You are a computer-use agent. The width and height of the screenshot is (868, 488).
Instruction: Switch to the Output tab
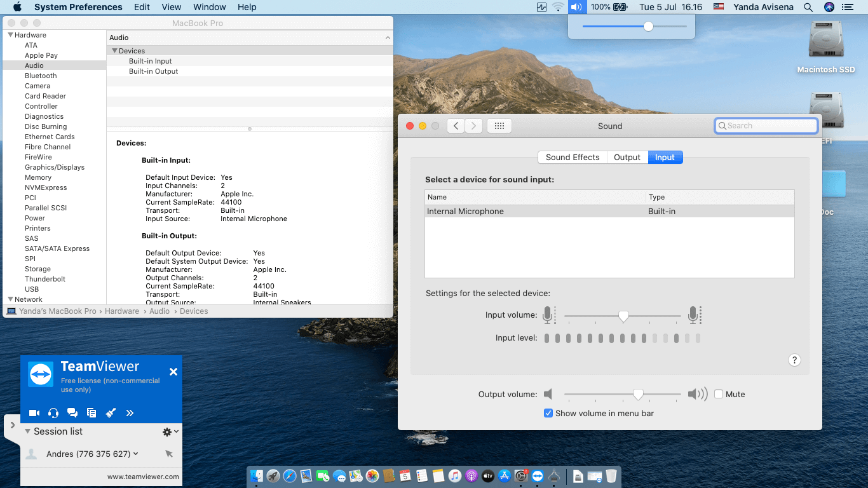627,158
